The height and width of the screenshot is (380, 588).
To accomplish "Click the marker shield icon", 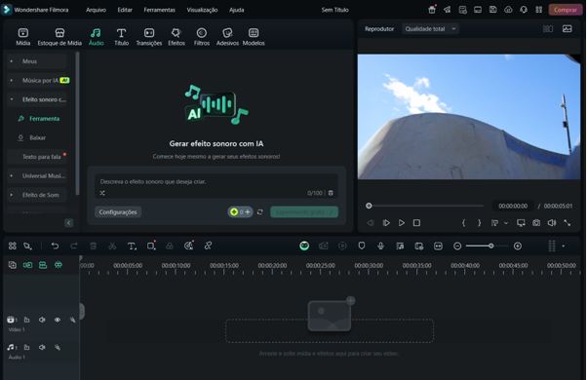I will pyautogui.click(x=362, y=246).
